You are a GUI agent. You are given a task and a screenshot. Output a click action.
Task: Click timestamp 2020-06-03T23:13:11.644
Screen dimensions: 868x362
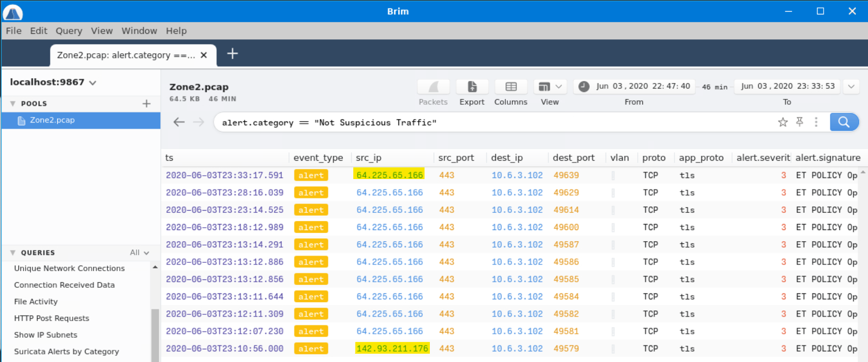click(225, 297)
